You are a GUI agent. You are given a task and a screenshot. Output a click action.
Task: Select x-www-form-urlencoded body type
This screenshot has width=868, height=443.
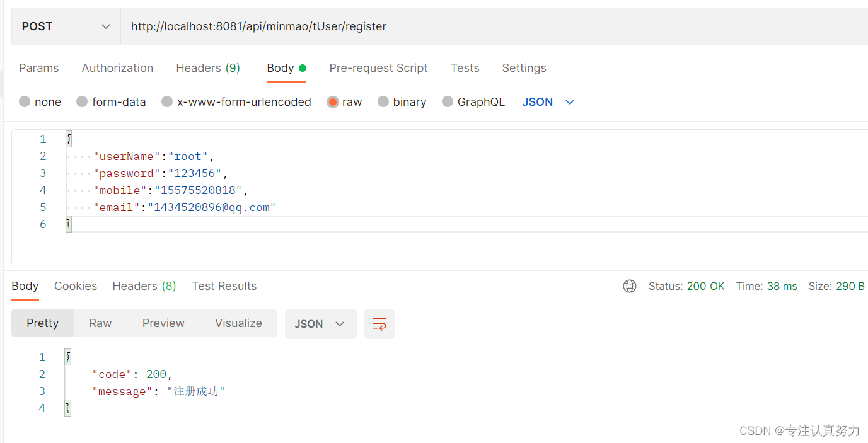[x=236, y=102]
